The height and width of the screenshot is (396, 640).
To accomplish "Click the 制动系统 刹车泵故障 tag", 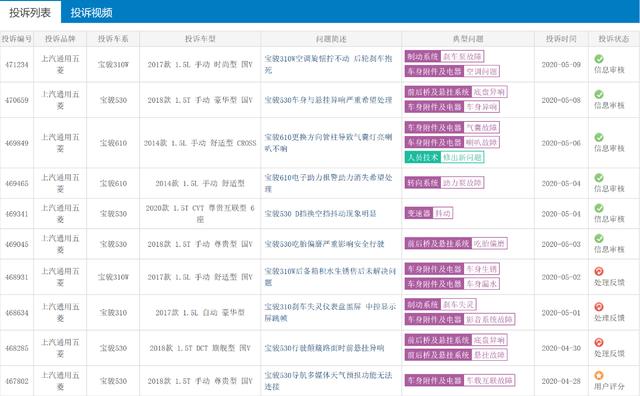I will tap(444, 56).
